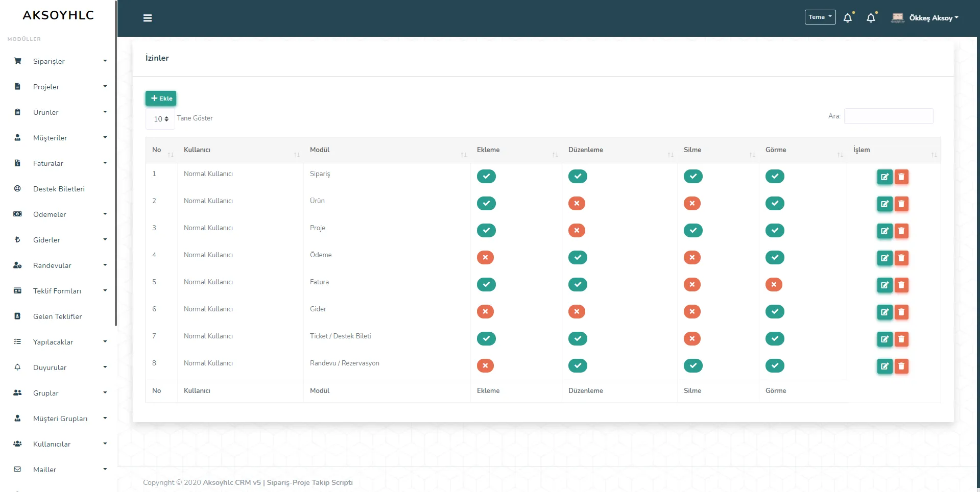Toggle Ekleme permission for Randevu / Rezervasyon
This screenshot has height=492, width=980.
[x=485, y=366]
